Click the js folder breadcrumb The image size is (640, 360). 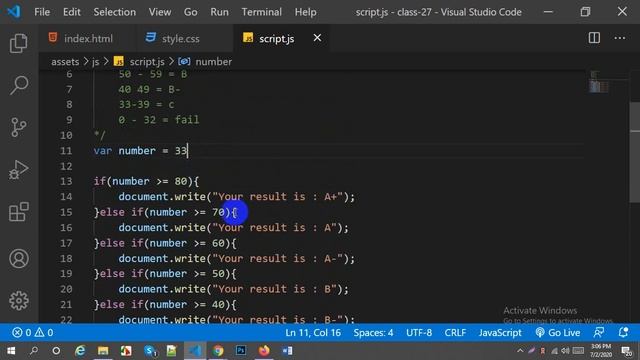(96, 62)
